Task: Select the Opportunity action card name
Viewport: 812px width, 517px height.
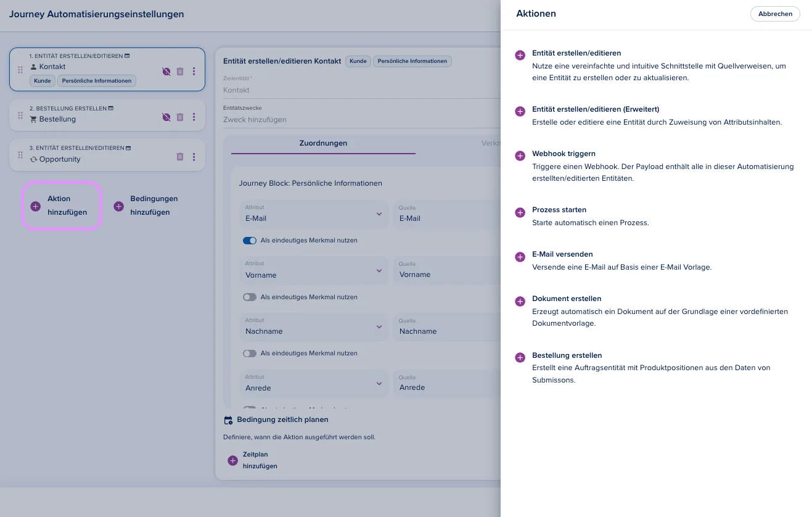Action: [60, 159]
